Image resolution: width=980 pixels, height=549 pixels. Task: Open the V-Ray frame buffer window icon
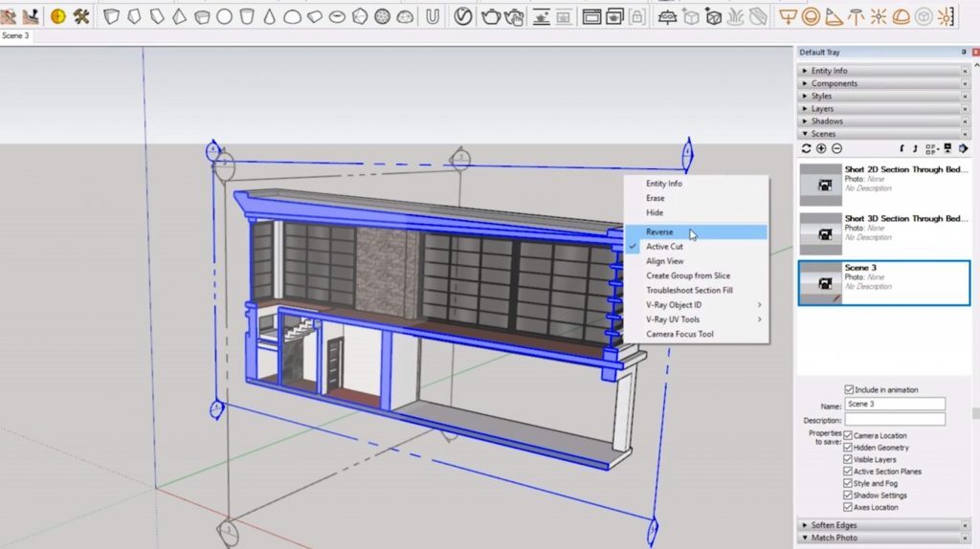pos(591,17)
